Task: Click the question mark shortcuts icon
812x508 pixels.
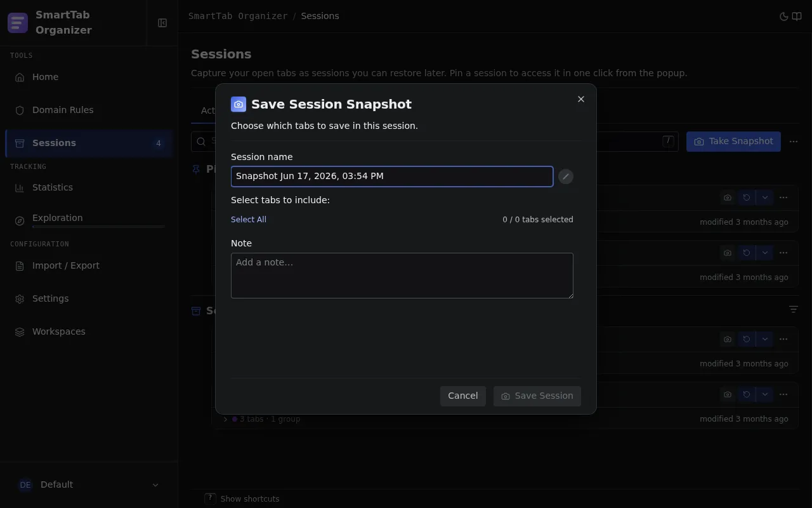Action: tap(210, 498)
